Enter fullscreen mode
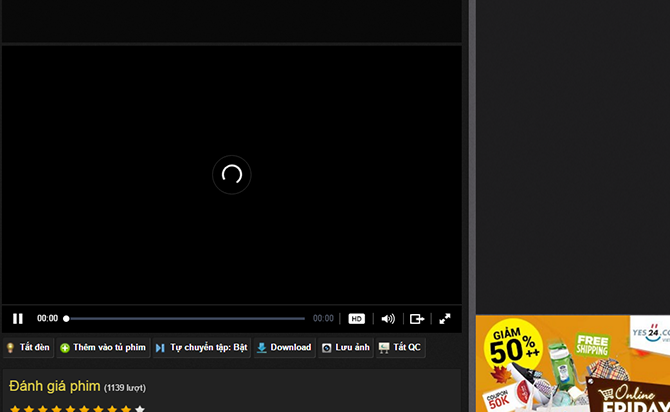 445,319
